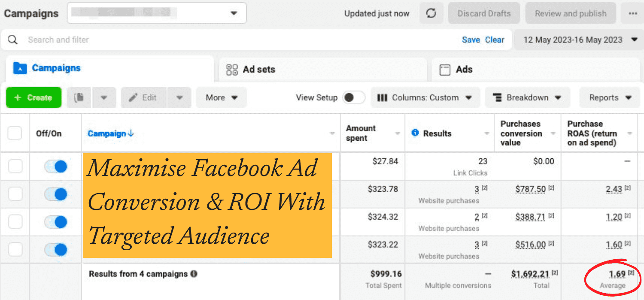
Task: Switch to the Ad sets tab
Action: point(258,70)
